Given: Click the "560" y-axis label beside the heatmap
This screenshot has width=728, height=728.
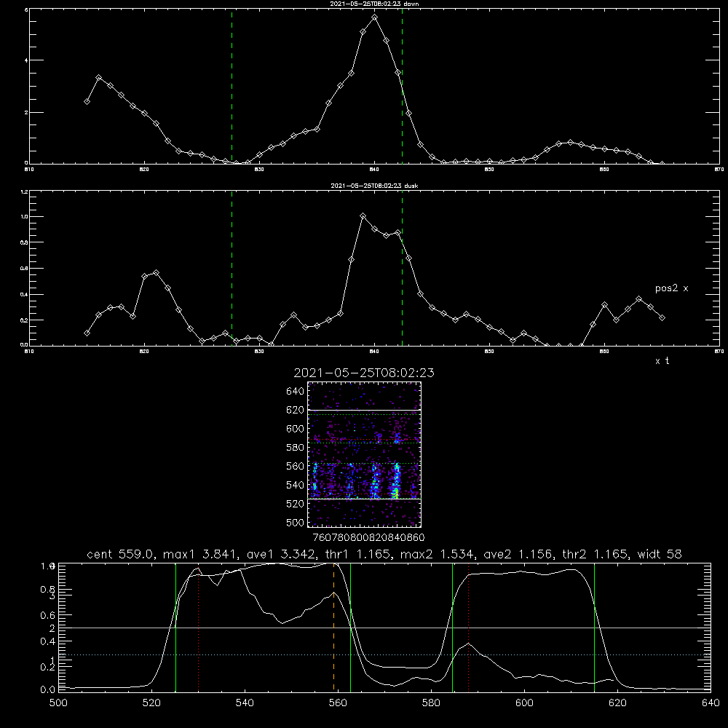Looking at the screenshot, I should tap(296, 466).
